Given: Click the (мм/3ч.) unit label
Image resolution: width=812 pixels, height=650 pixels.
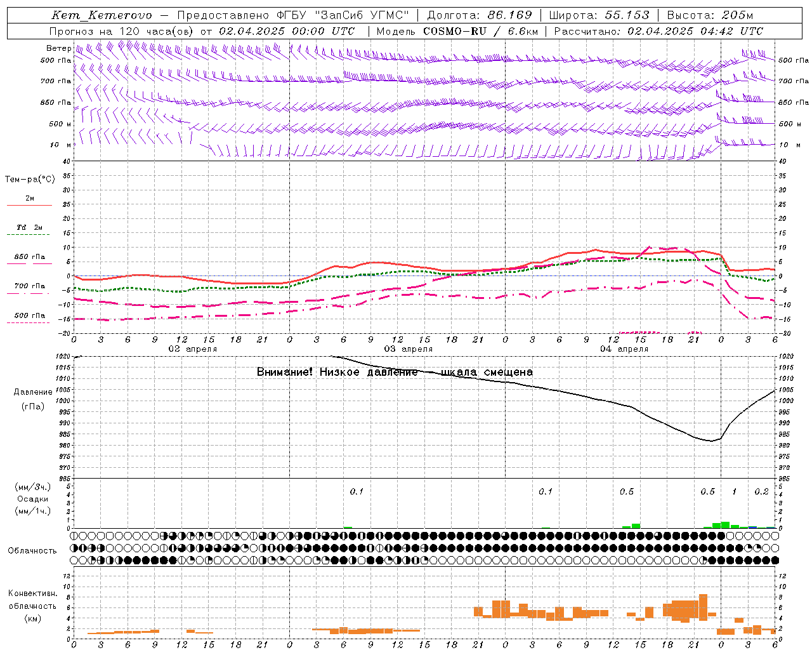Looking at the screenshot, I should pyautogui.click(x=32, y=487).
